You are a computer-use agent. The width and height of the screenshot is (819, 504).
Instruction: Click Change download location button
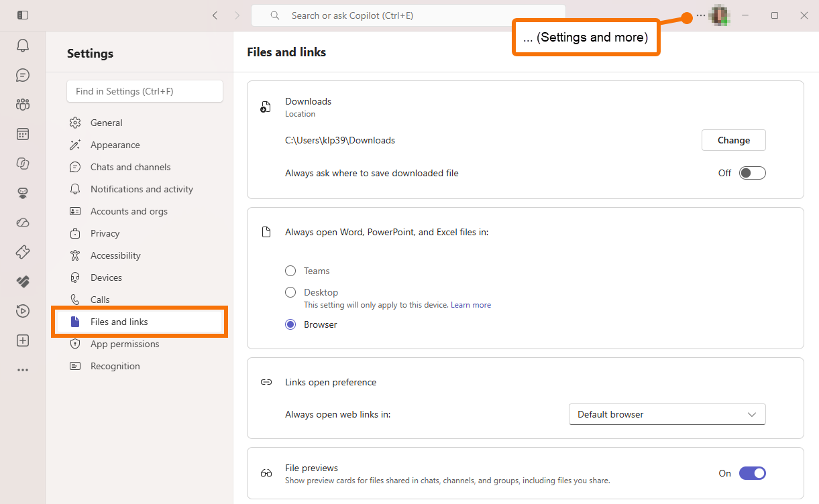733,140
